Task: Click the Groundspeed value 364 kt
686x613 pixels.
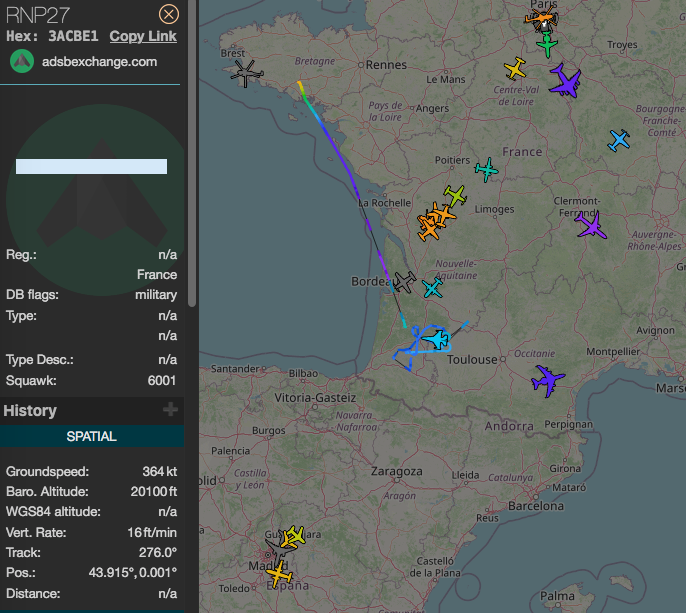Action: click(160, 472)
